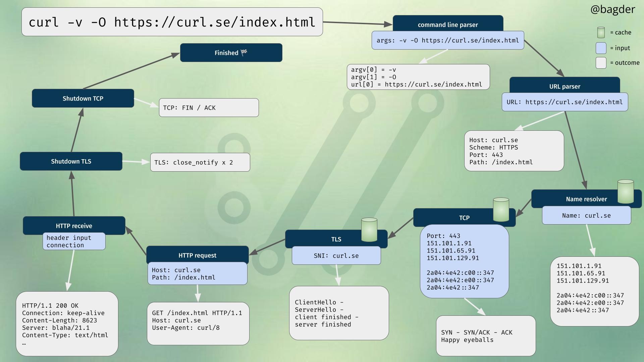The image size is (644, 362).
Task: Select the URL parser header box
Action: click(565, 86)
